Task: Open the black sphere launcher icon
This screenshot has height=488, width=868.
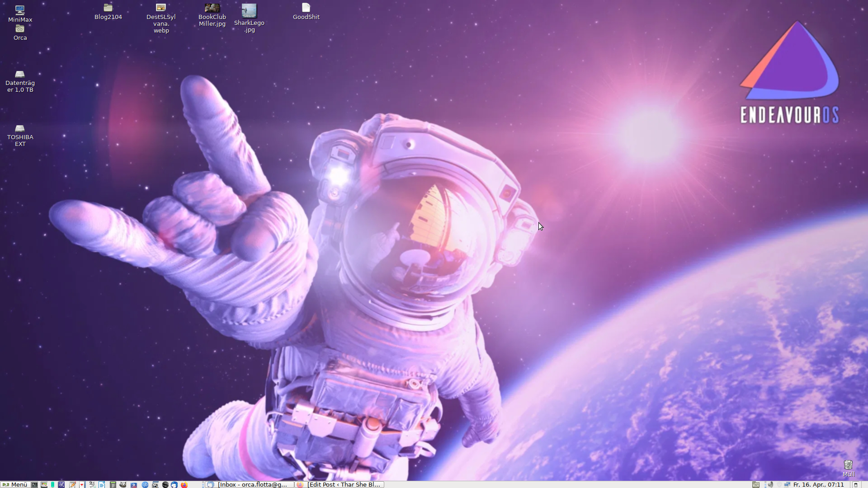Action: tap(165, 484)
